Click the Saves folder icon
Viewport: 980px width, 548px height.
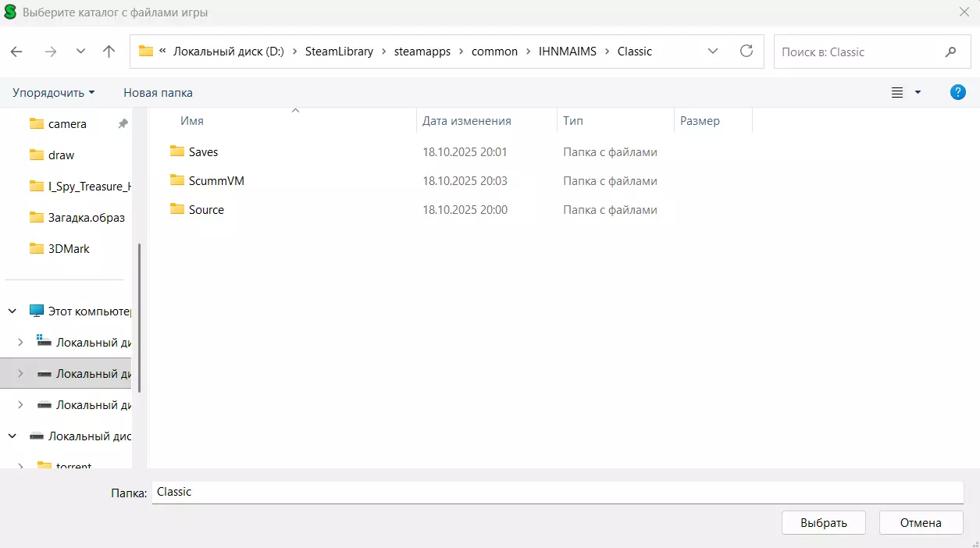tap(177, 151)
